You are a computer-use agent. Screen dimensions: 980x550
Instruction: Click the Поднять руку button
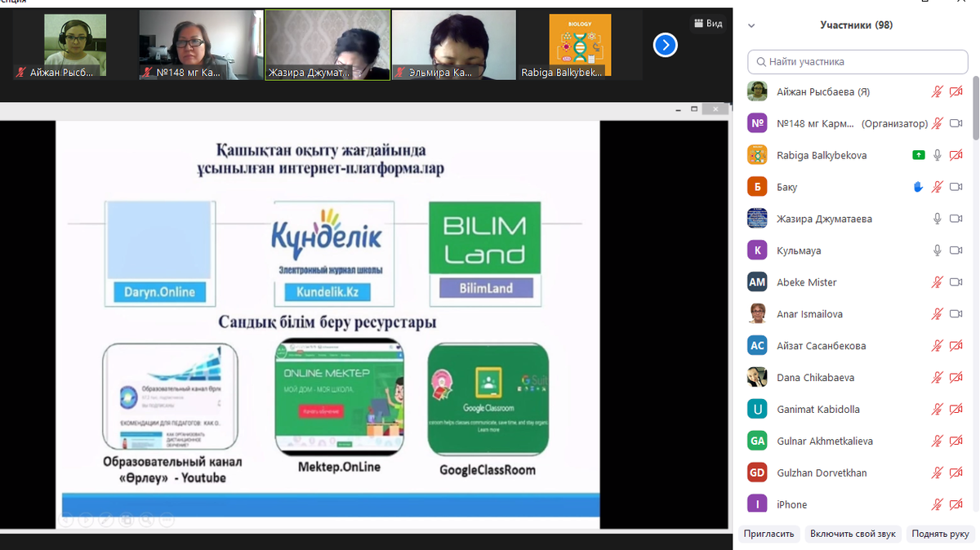tap(941, 534)
